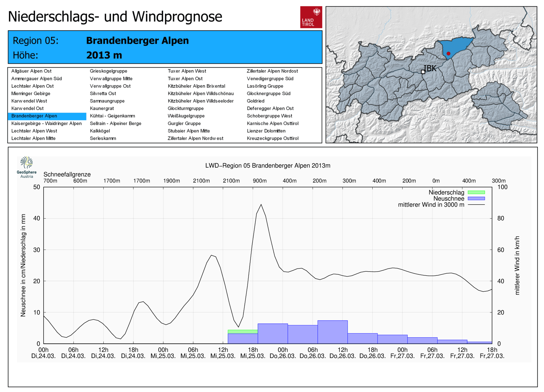Click the tallest Neuschnee bar in chart
The image size is (544, 392).
click(x=333, y=332)
